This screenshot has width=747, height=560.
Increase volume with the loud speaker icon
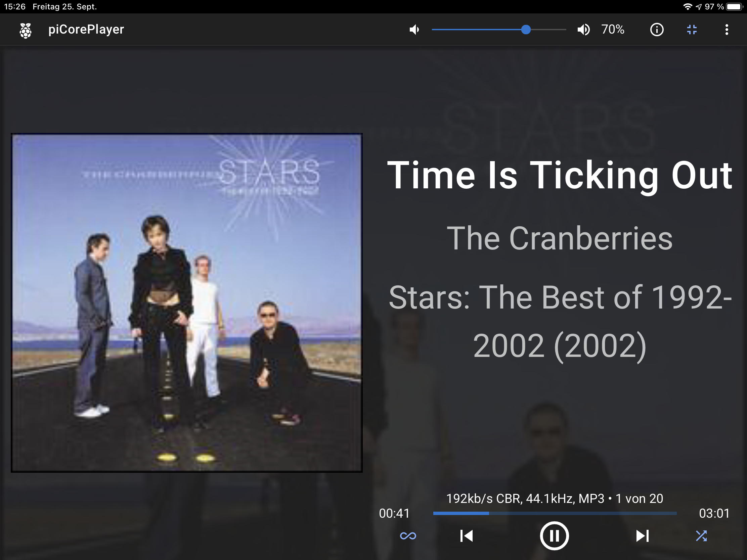tap(583, 30)
